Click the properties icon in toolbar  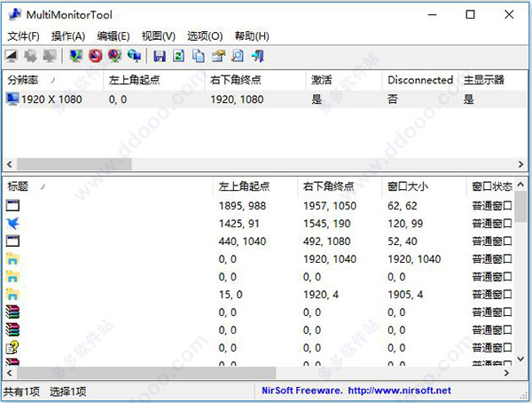point(218,56)
